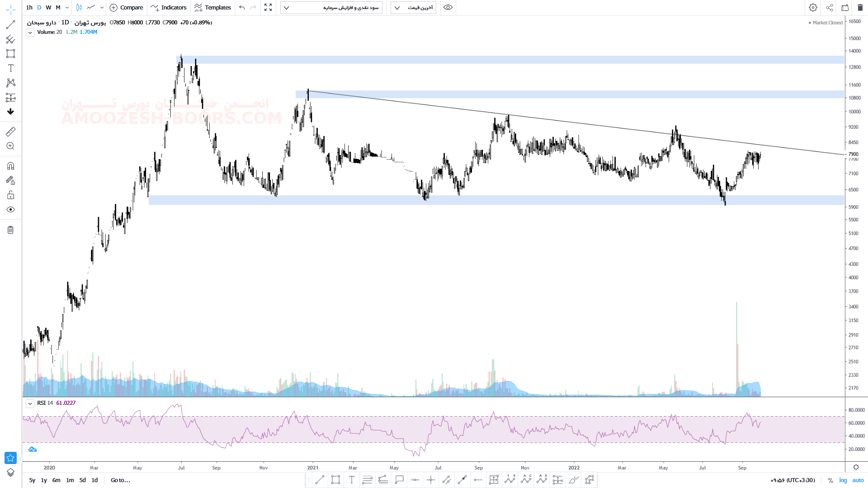Click the Compare button
The image size is (868, 488).
[x=127, y=8]
